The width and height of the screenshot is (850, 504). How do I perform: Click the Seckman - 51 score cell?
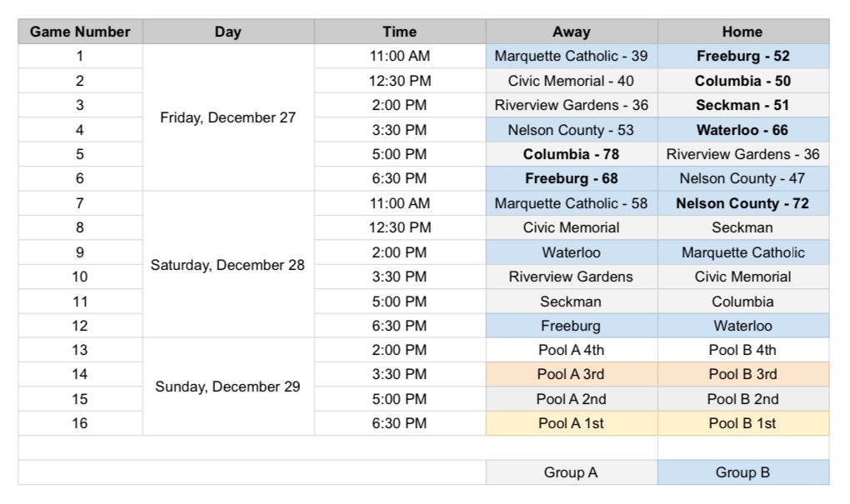point(742,105)
